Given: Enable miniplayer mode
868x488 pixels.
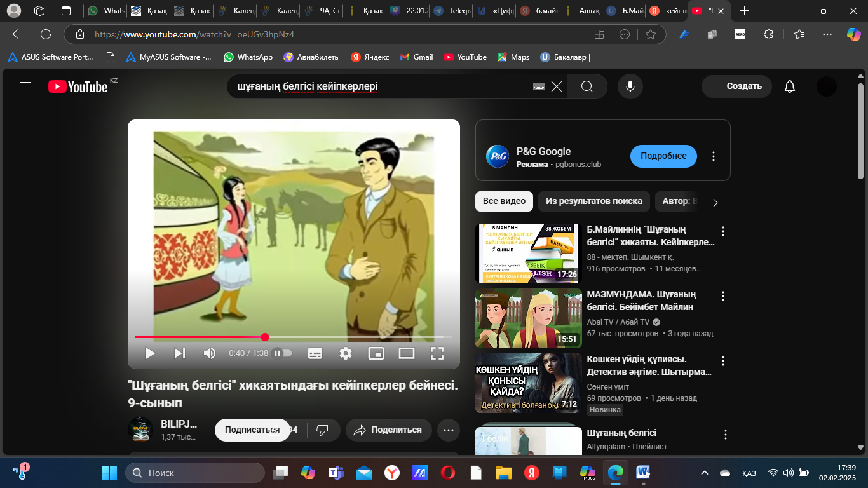Looking at the screenshot, I should (x=376, y=353).
